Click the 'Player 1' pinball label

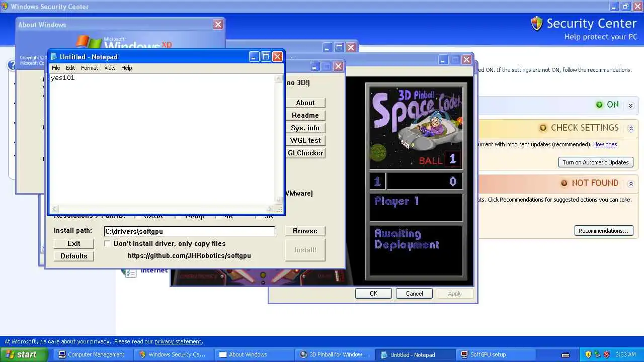(x=396, y=201)
